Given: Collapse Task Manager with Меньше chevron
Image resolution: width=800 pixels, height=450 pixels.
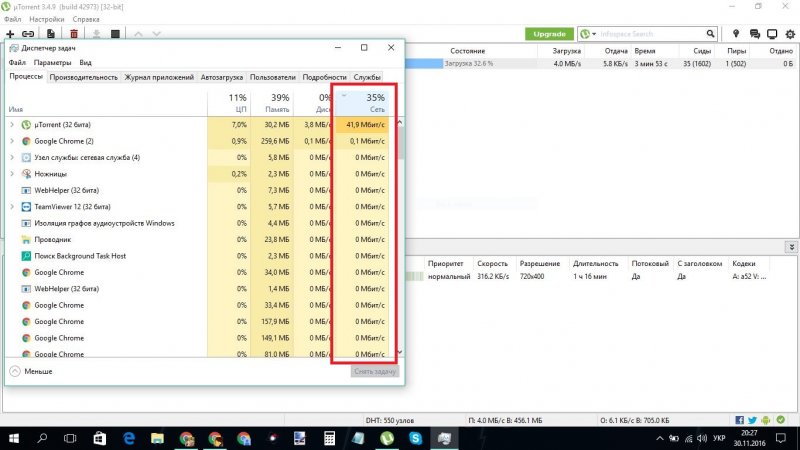Looking at the screenshot, I should (x=15, y=371).
